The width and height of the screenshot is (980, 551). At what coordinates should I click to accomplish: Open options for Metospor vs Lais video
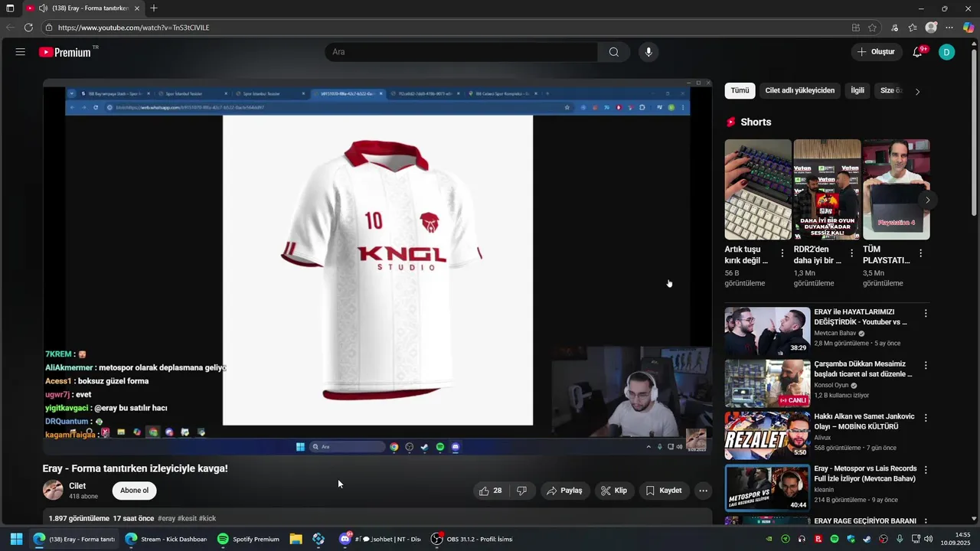coord(926,470)
